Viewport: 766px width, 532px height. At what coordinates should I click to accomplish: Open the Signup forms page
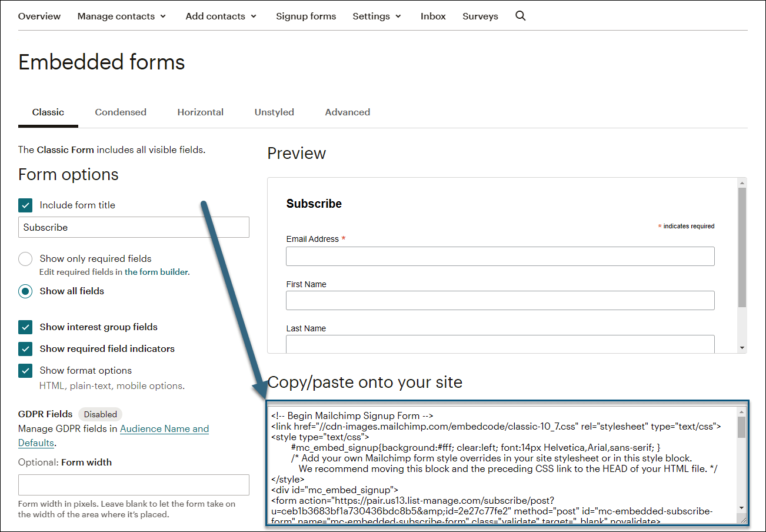pos(306,16)
